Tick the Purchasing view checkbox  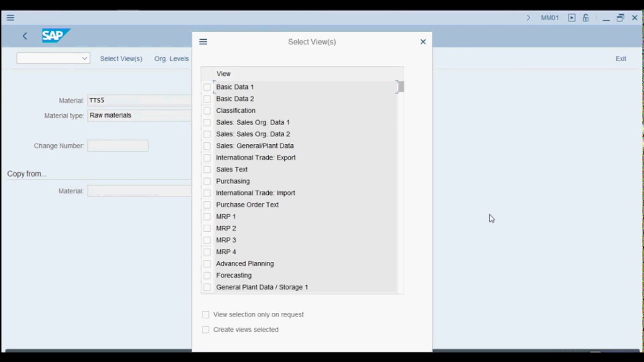point(207,181)
